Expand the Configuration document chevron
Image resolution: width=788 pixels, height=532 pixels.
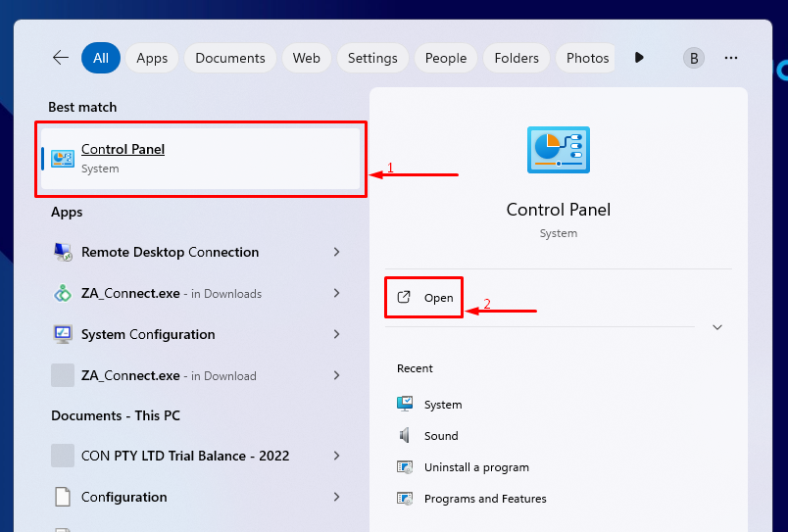(x=337, y=497)
